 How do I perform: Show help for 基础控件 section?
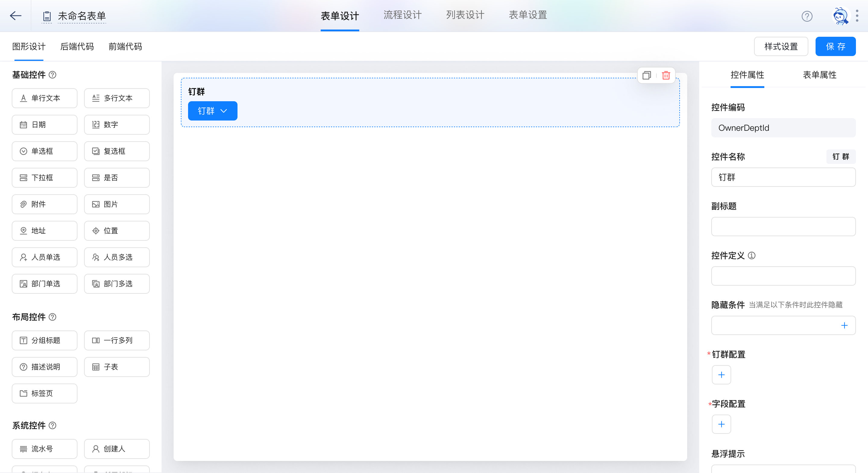click(52, 75)
